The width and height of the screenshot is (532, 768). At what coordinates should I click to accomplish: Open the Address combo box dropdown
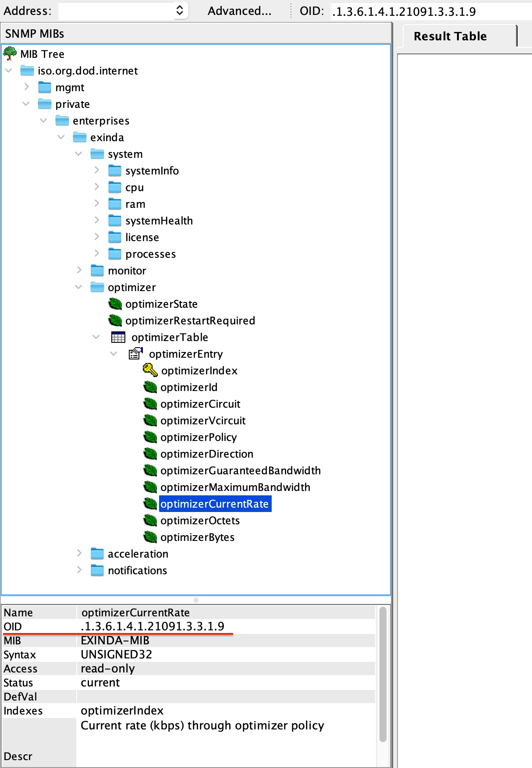180,11
